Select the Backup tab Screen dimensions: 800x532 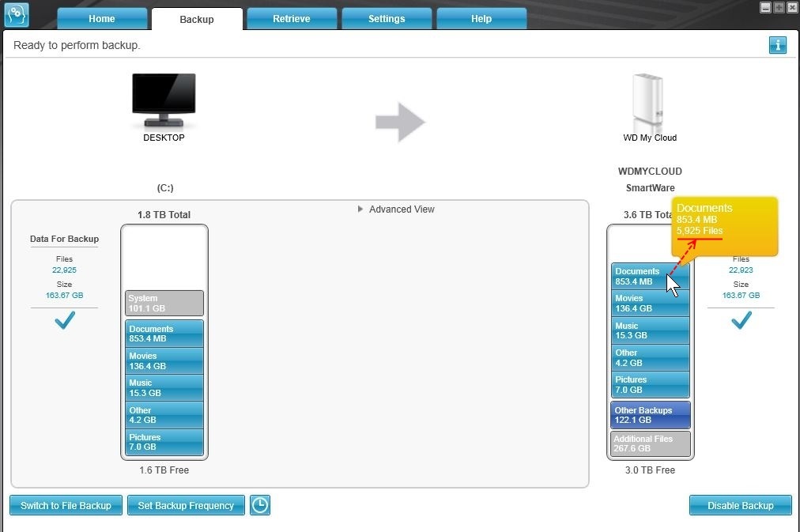197,19
